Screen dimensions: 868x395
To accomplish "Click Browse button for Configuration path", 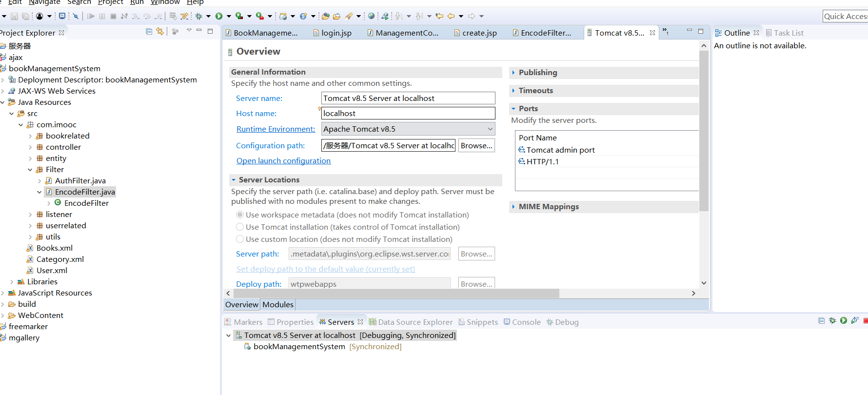I will [x=476, y=145].
